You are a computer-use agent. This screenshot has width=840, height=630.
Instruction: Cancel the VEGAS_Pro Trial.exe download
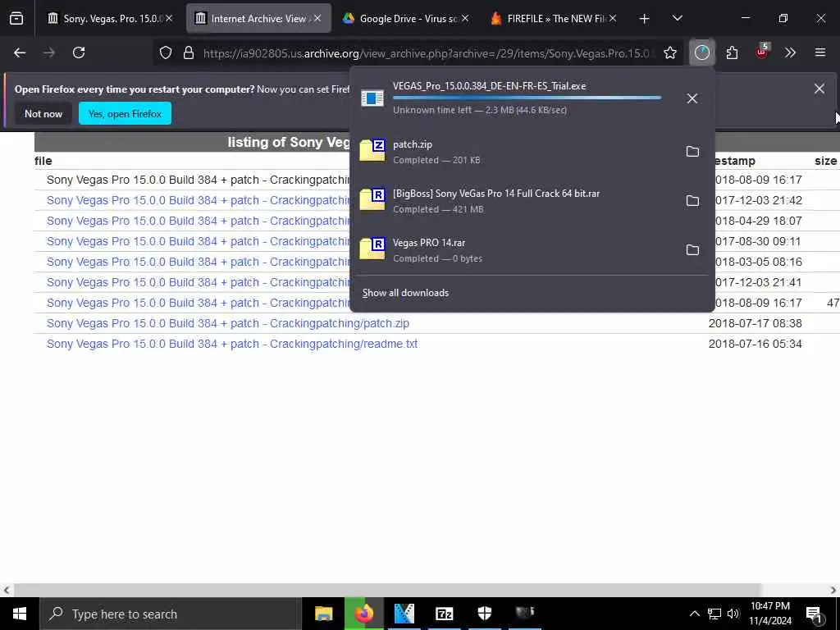692,98
